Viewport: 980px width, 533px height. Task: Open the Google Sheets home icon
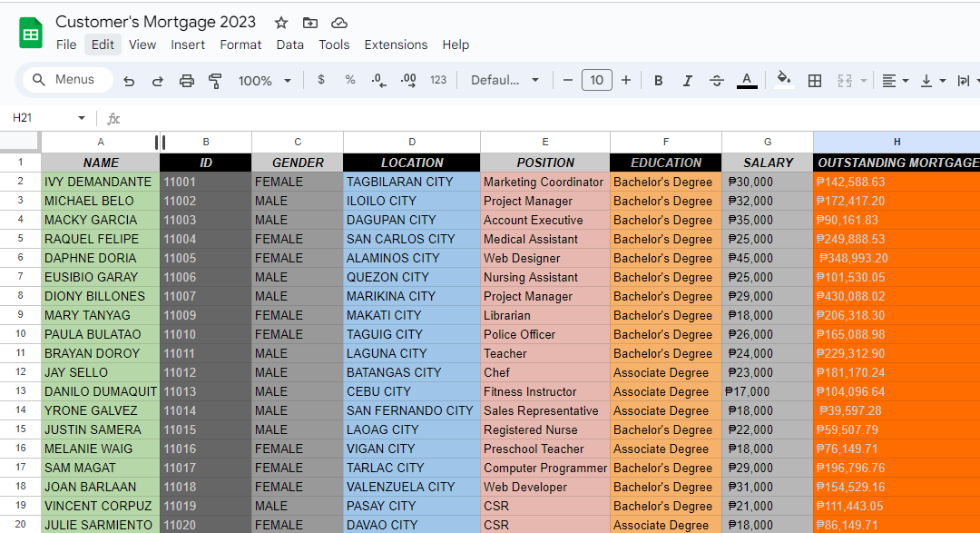pyautogui.click(x=31, y=34)
